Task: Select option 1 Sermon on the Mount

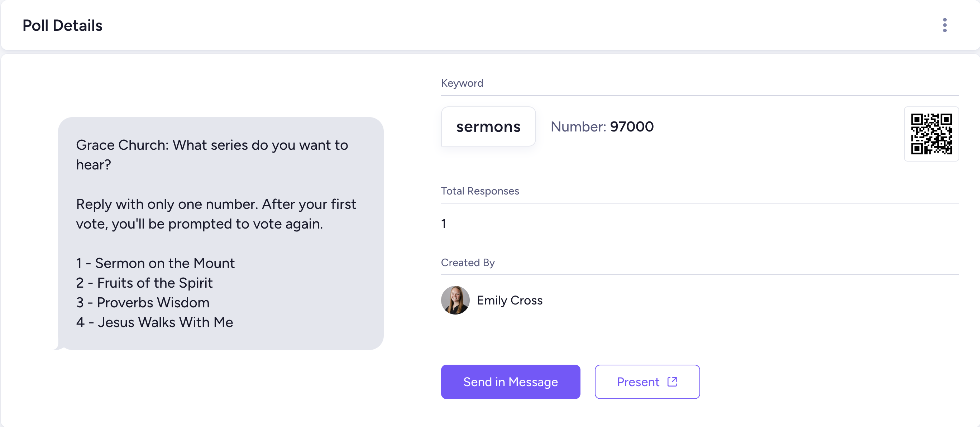Action: point(155,263)
